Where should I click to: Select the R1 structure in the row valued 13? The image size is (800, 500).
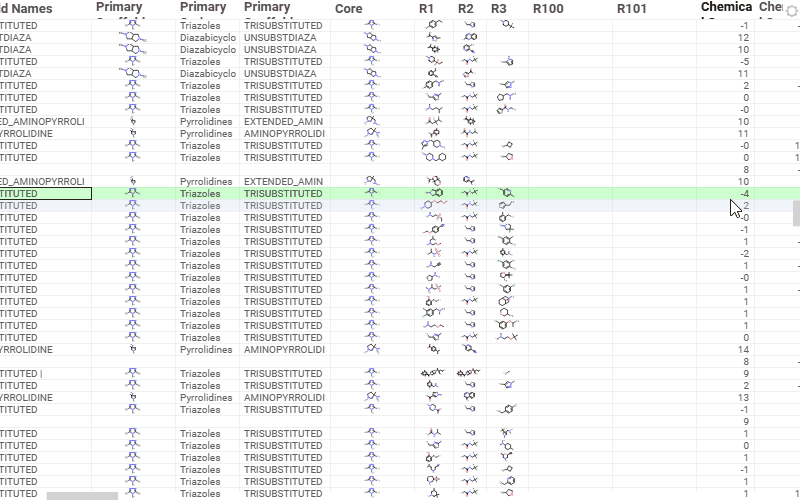tap(434, 398)
